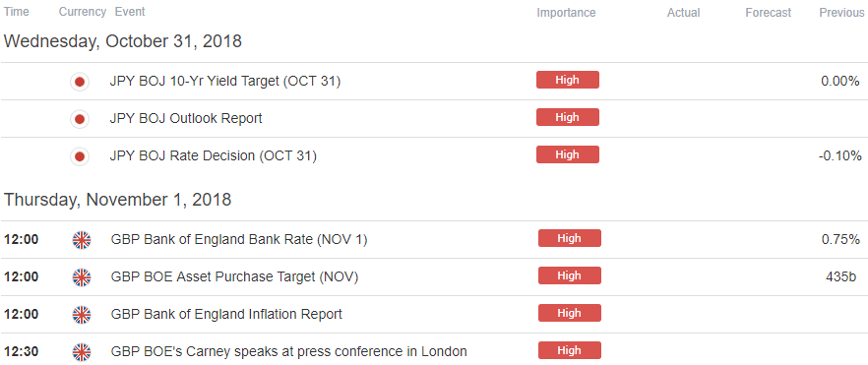Click Japan flag icon beside BOJ Outlook Report
The width and height of the screenshot is (868, 365).
[x=80, y=119]
